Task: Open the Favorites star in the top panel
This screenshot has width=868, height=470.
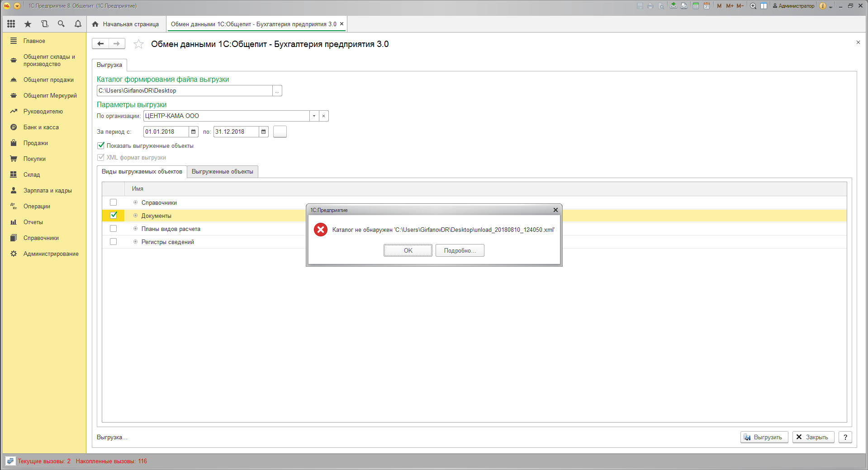Action: (x=28, y=24)
